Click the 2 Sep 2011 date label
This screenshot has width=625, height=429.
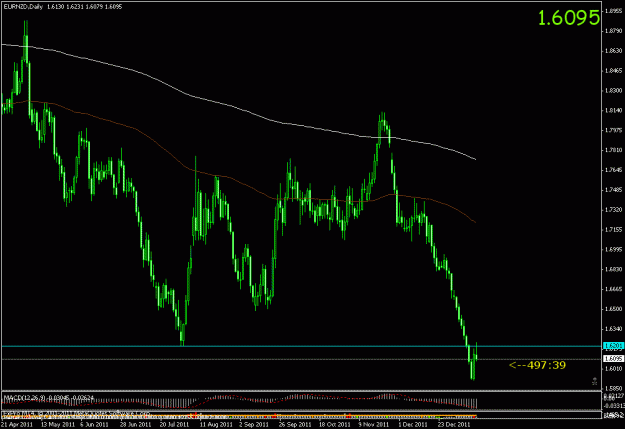click(254, 425)
